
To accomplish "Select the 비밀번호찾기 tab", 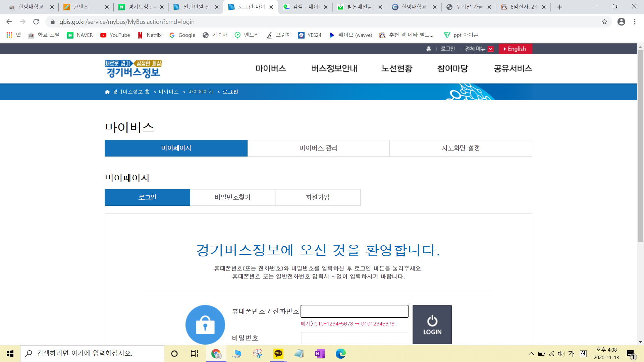I will click(x=232, y=197).
